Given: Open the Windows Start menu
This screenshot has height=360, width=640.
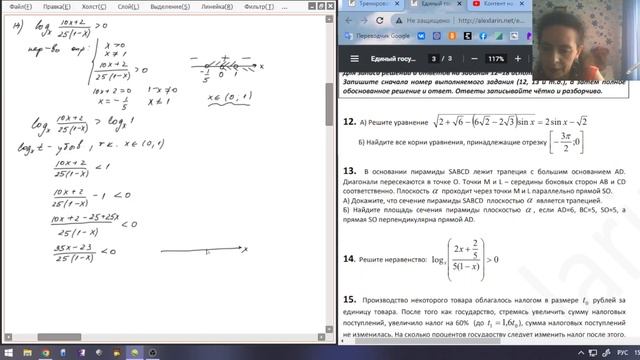Looking at the screenshot, I should click(x=8, y=353).
